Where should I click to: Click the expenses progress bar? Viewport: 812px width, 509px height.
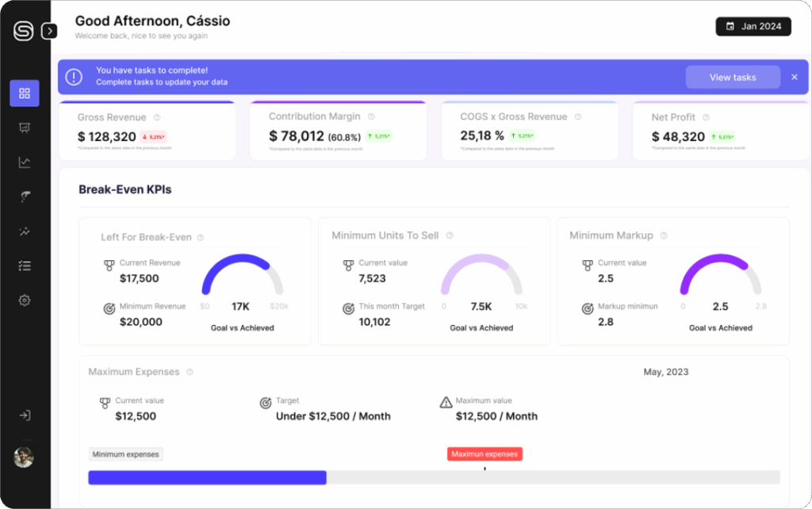pos(434,477)
